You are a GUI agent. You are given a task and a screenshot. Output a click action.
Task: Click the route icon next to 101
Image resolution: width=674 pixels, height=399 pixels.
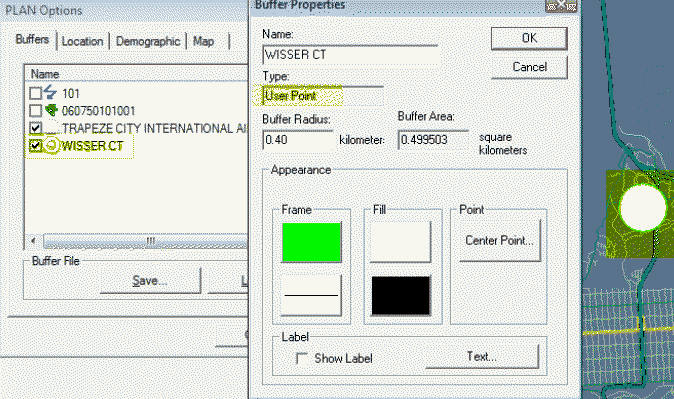(x=51, y=92)
